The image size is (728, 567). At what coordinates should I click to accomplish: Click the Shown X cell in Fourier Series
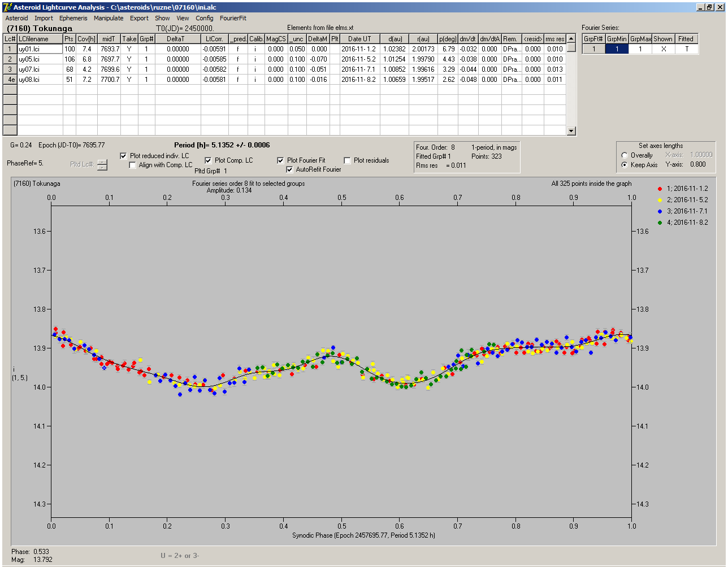point(663,49)
